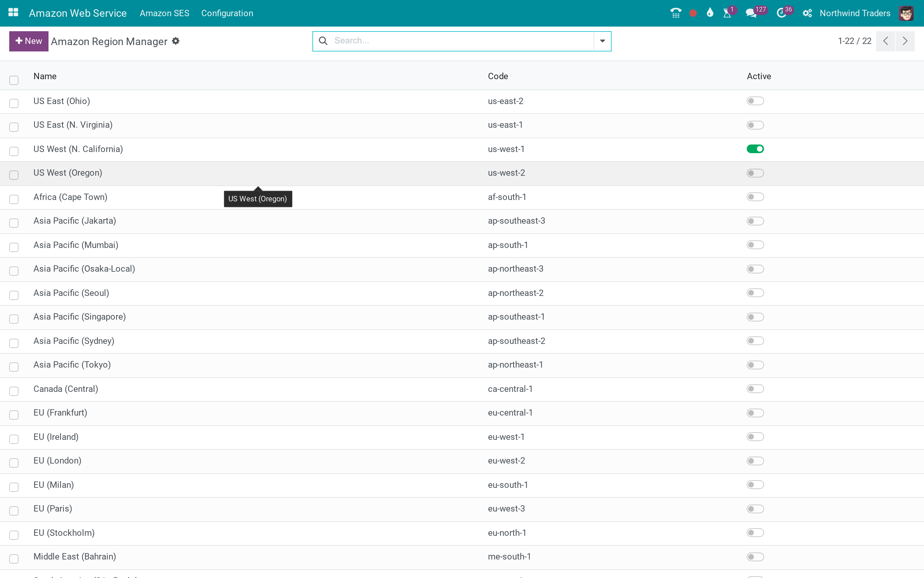Check the US East (Ohio) row checkbox
Viewport: 924px width, 578px height.
(x=14, y=103)
